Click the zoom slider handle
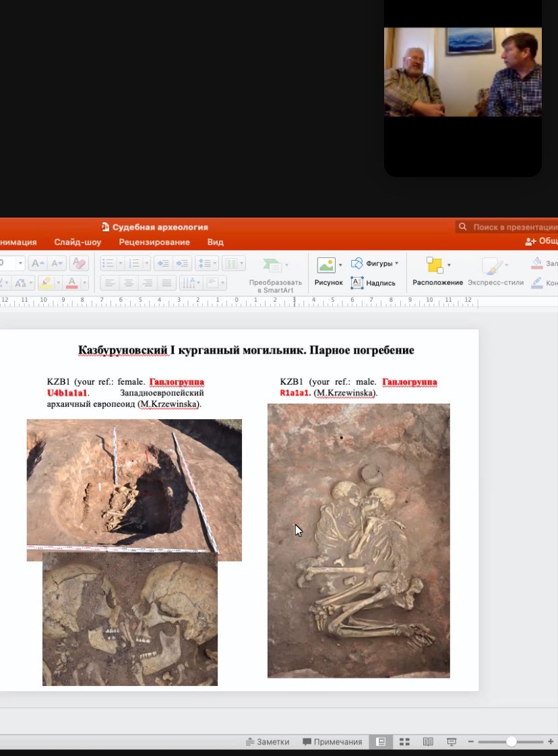Image resolution: width=558 pixels, height=756 pixels. 511,742
